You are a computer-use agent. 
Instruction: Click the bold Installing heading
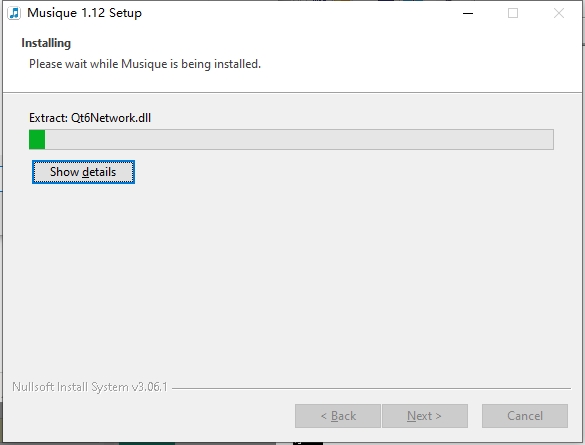point(46,43)
